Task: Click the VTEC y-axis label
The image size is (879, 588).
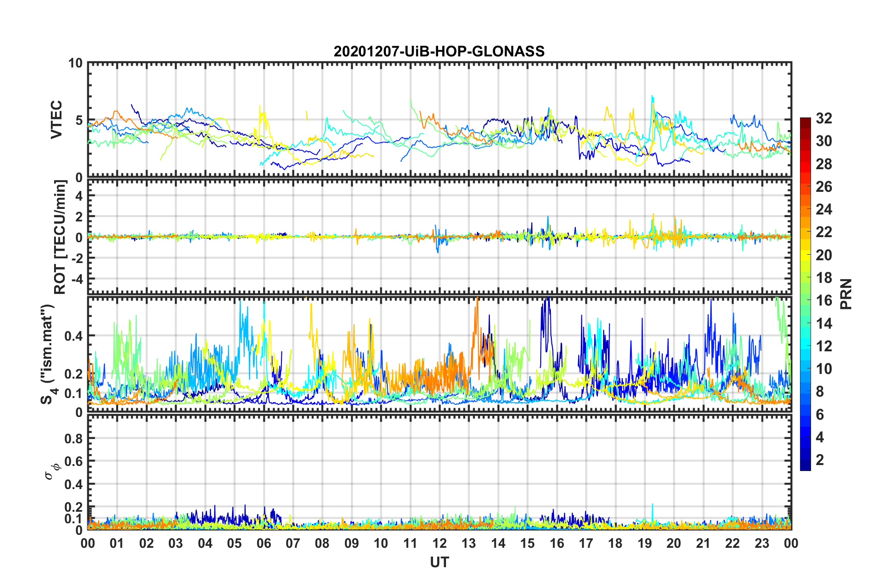Action: 56,120
